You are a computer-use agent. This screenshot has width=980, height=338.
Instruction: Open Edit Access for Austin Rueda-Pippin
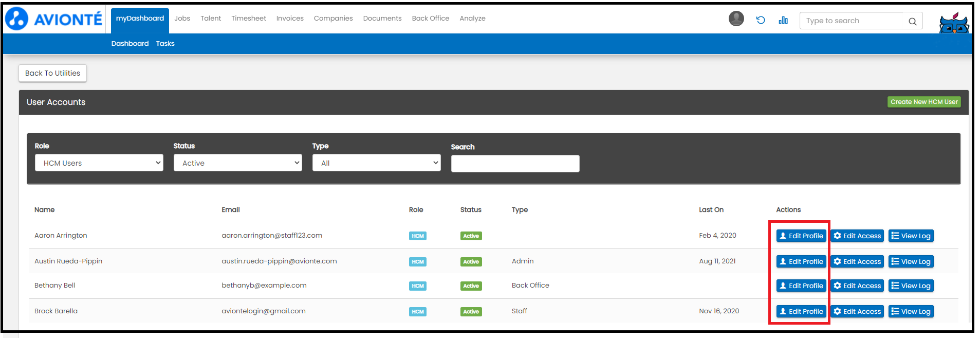click(x=857, y=262)
